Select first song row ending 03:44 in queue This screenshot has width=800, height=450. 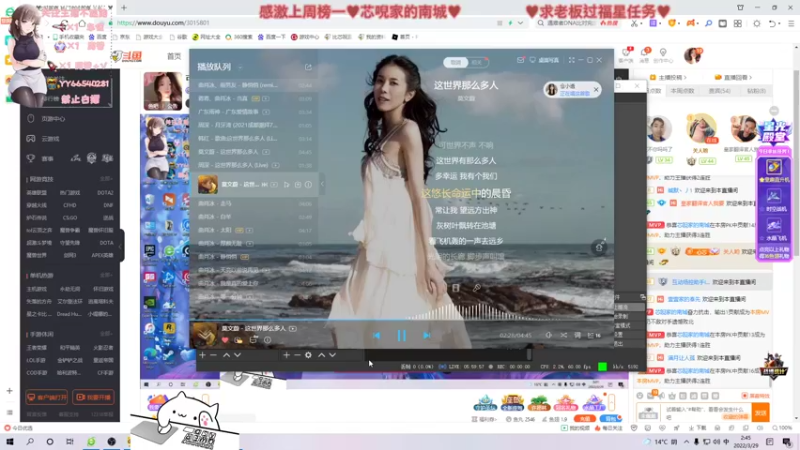(255, 85)
